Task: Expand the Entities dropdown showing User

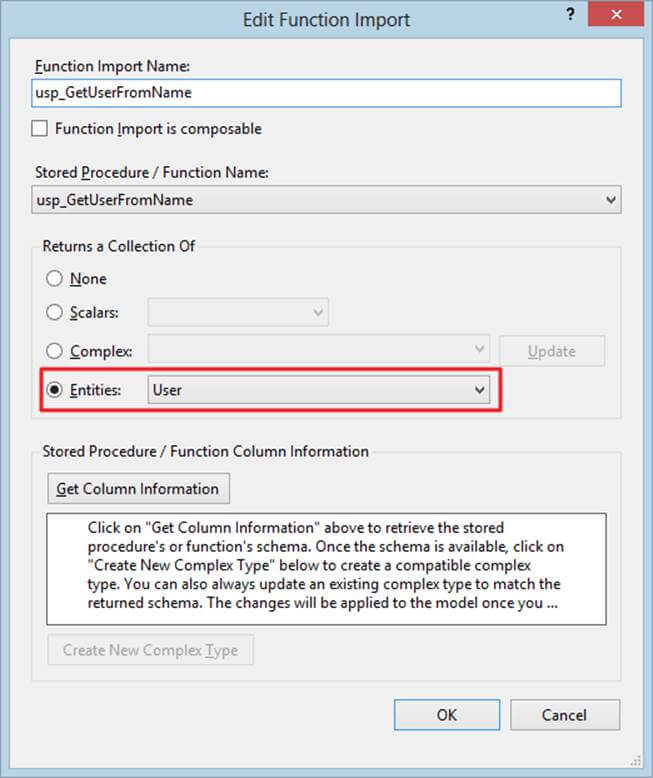Action: pos(319,390)
